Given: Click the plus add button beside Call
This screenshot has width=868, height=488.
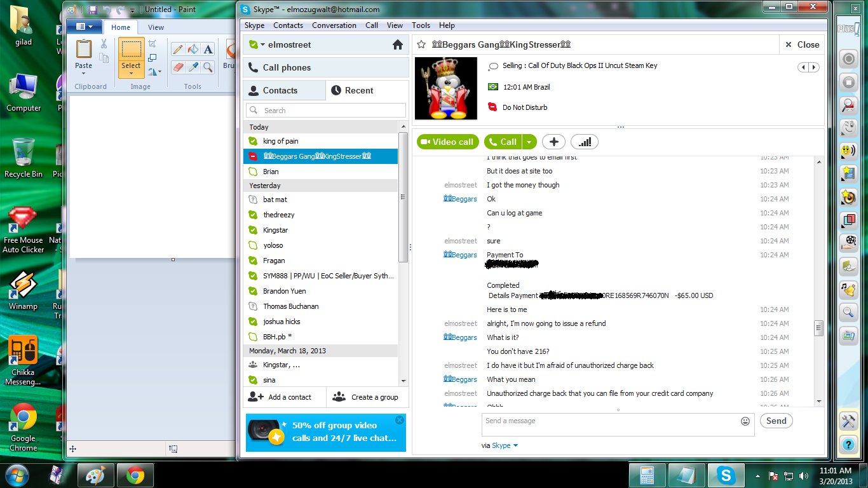Looking at the screenshot, I should point(553,142).
